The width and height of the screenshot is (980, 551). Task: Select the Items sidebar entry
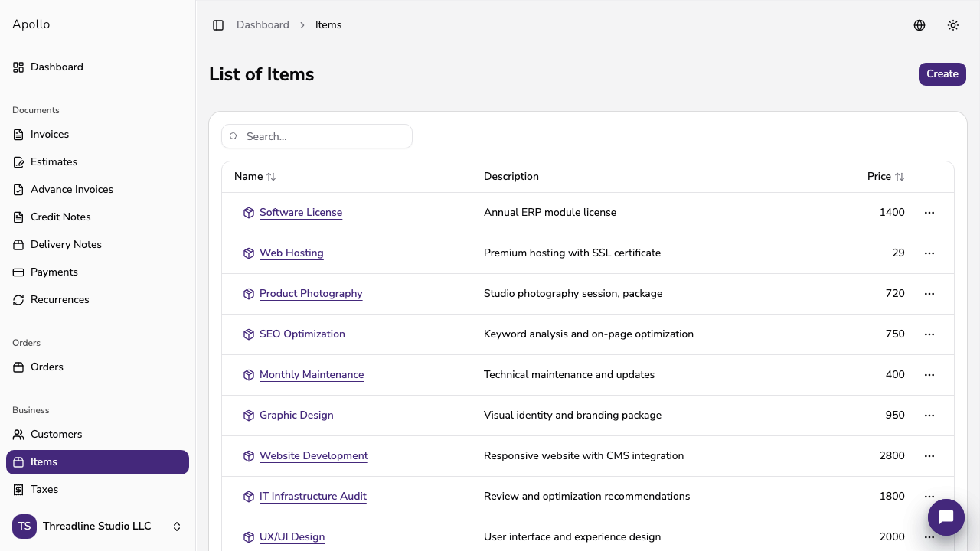click(97, 462)
